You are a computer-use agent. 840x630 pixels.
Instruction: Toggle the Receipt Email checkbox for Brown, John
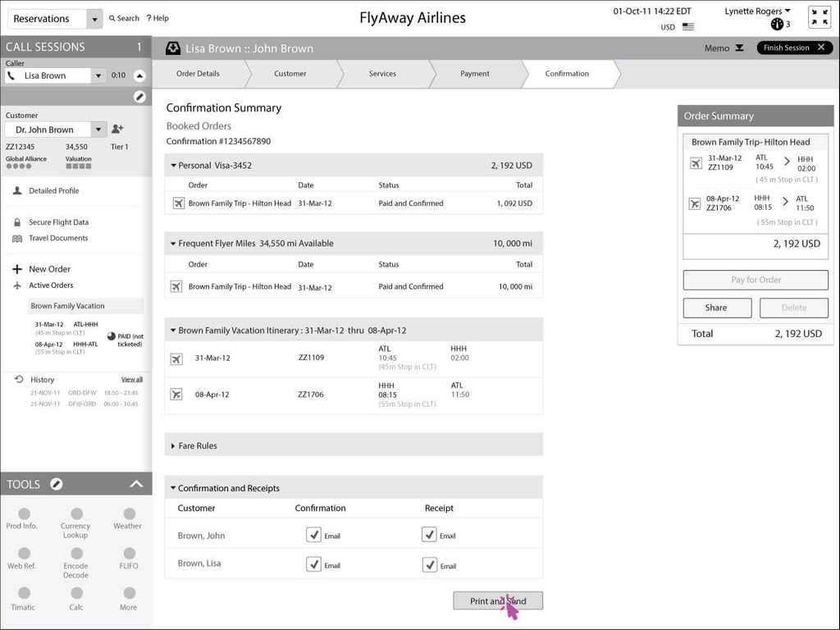pyautogui.click(x=429, y=535)
